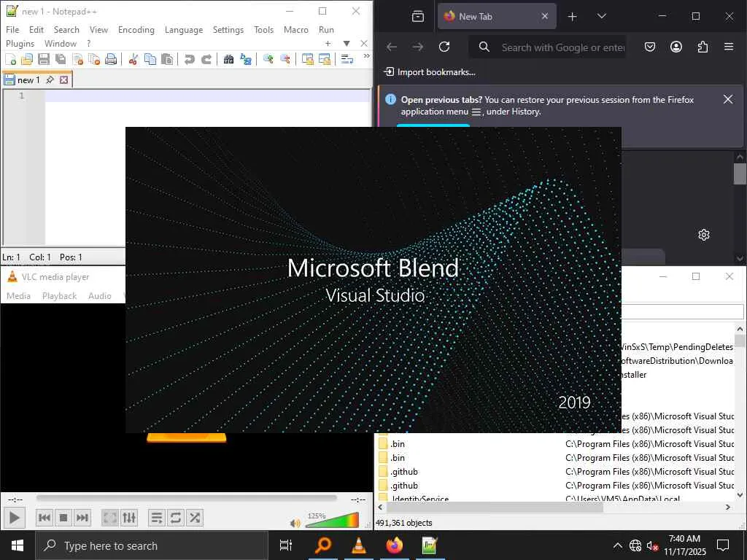Open the Audio menu in VLC
This screenshot has height=560, width=747.
[x=99, y=296]
